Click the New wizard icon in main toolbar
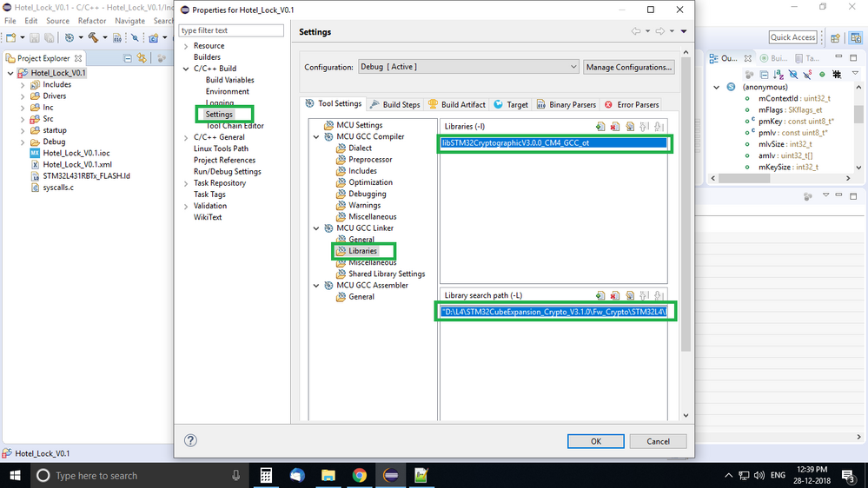The image size is (868, 488). [11, 37]
